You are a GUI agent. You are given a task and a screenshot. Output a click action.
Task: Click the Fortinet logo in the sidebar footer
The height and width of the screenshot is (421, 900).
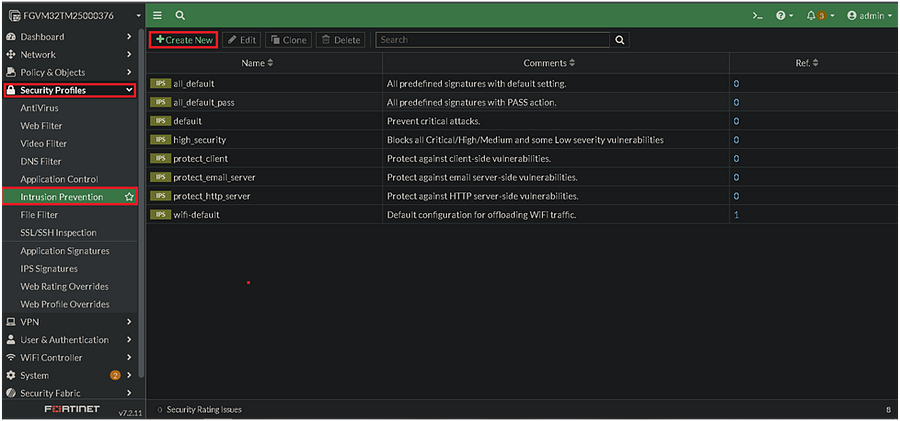pos(72,410)
